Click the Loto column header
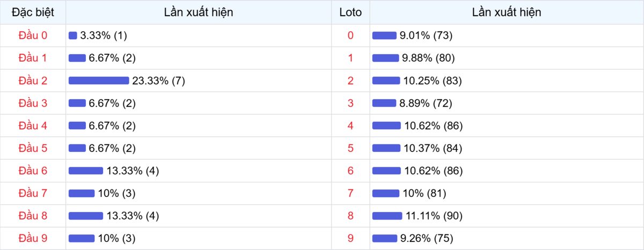This screenshot has width=644, height=250. 350,12
